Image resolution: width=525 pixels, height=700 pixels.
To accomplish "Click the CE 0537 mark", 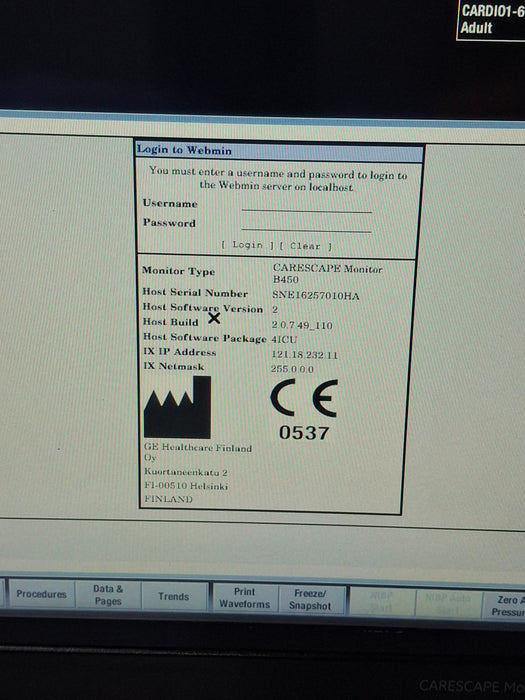I will coord(304,409).
